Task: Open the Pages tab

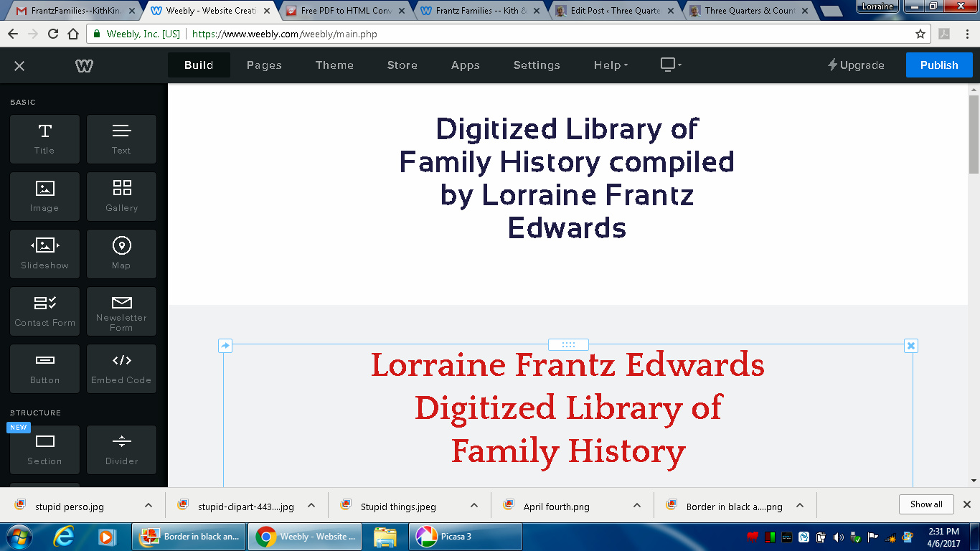Action: point(264,65)
